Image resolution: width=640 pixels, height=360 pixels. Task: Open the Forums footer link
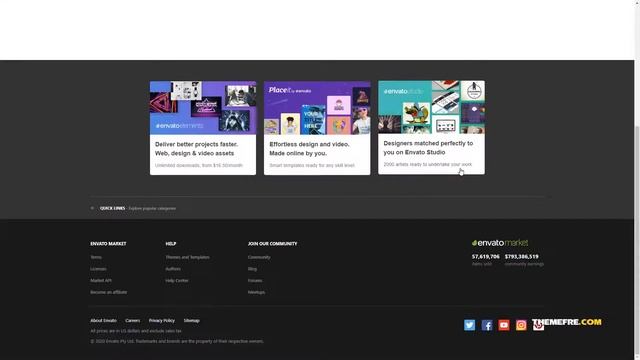click(255, 280)
